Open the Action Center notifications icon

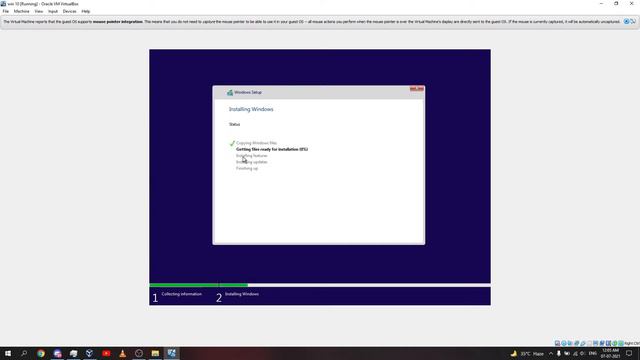coord(629,353)
